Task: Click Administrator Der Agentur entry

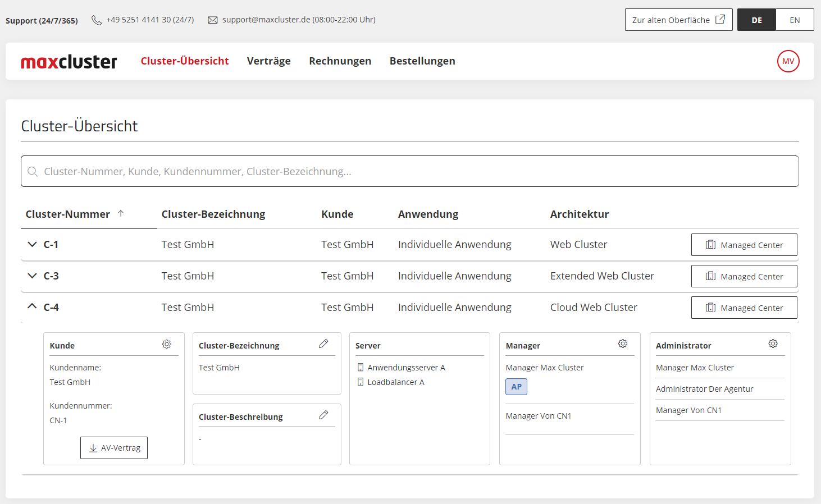Action: [705, 389]
